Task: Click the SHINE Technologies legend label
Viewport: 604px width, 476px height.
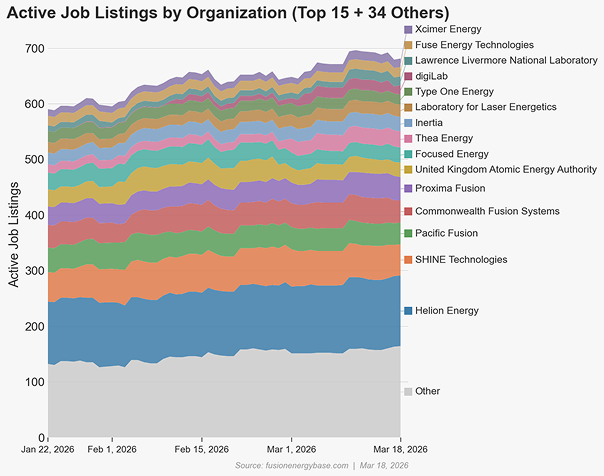Action: (x=461, y=260)
